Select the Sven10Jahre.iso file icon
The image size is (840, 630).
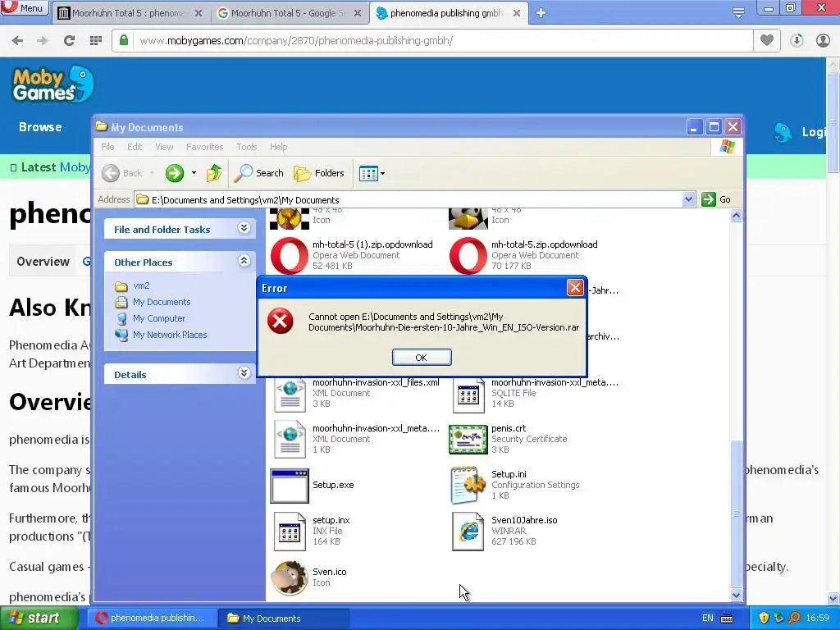tap(468, 532)
